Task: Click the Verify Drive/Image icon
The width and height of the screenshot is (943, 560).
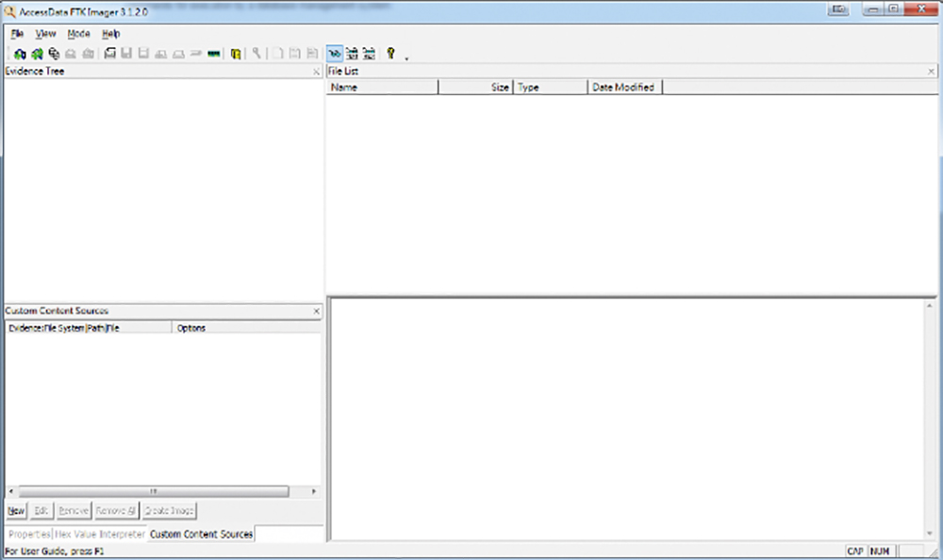Action: [196, 54]
